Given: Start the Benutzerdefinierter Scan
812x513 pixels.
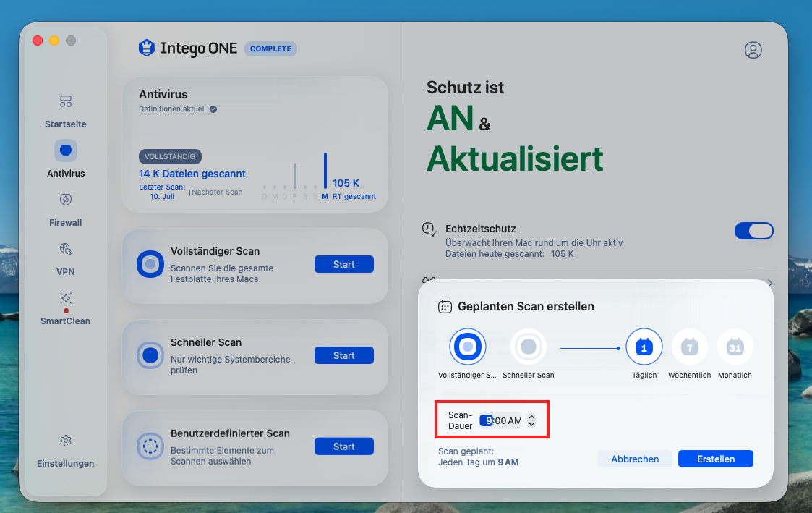Looking at the screenshot, I should click(344, 446).
